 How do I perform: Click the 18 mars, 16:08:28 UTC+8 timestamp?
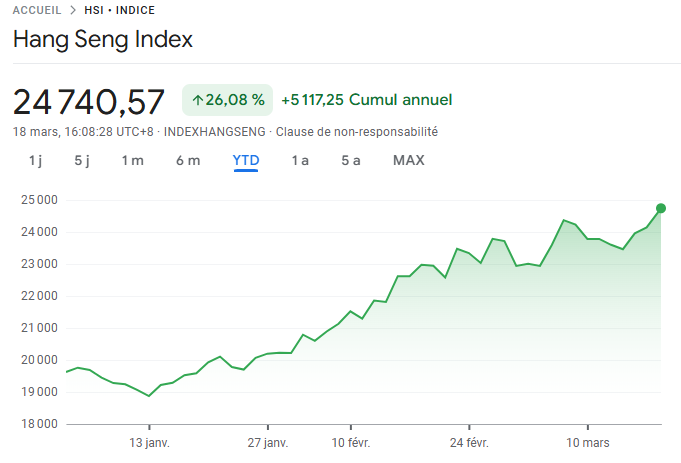(x=83, y=132)
